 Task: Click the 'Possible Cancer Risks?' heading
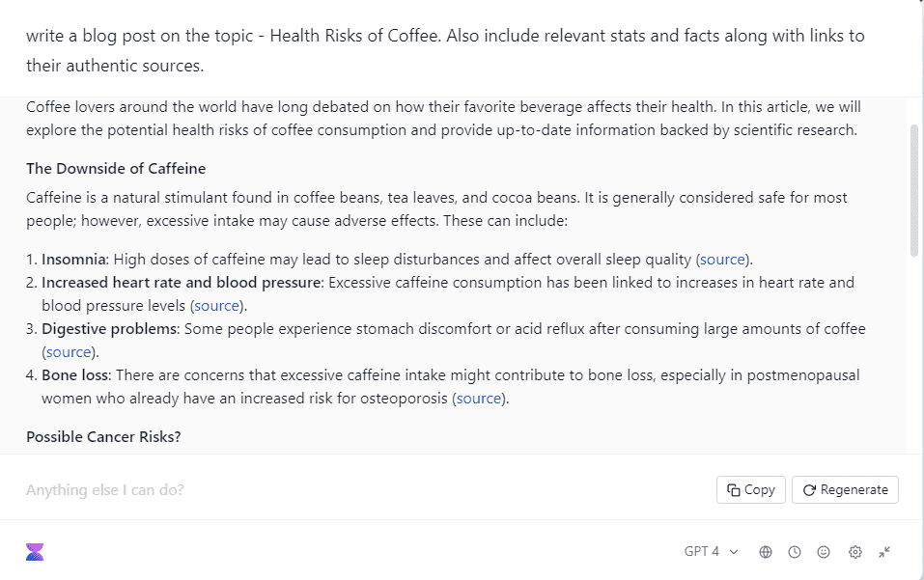pos(103,437)
